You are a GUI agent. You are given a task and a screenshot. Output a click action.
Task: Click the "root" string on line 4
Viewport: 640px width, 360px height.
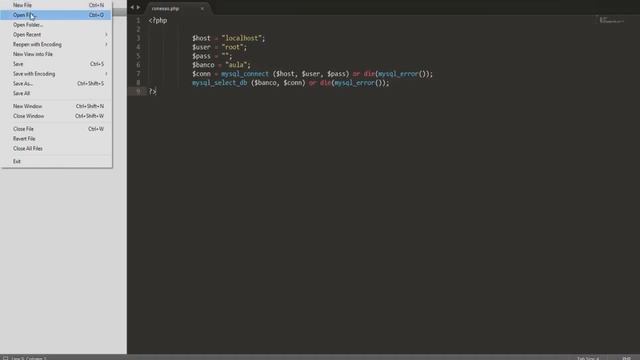tap(233, 47)
